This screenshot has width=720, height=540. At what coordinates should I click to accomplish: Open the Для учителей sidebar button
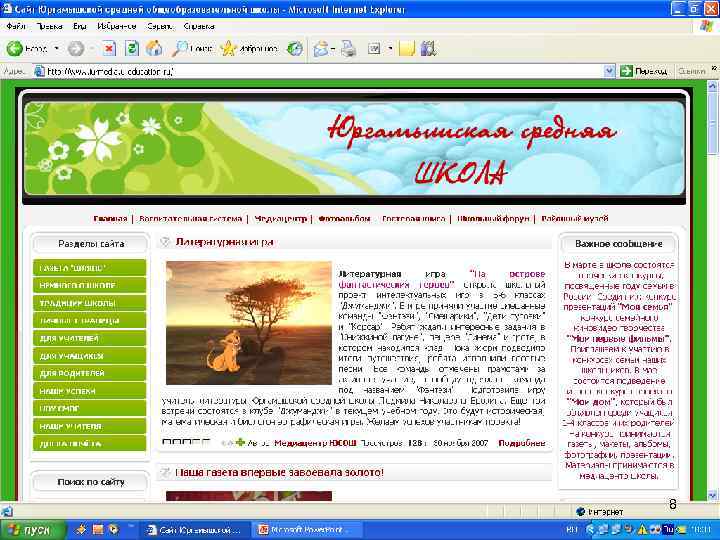[90, 338]
